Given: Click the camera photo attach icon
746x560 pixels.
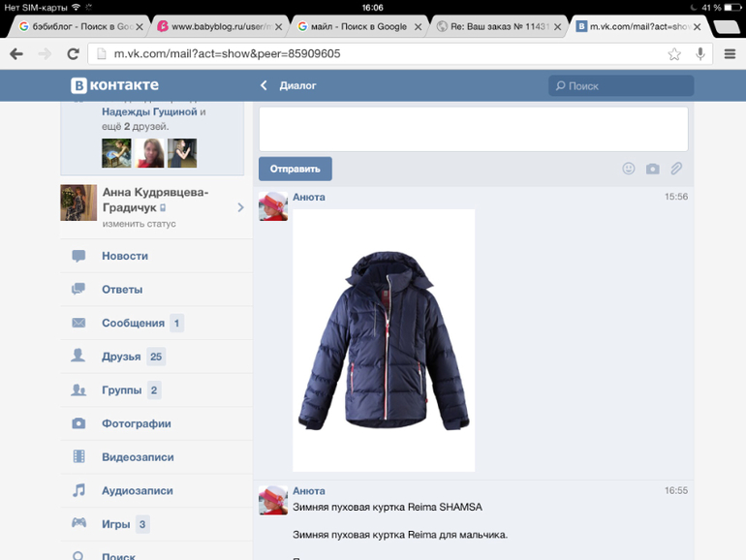Looking at the screenshot, I should [x=652, y=169].
